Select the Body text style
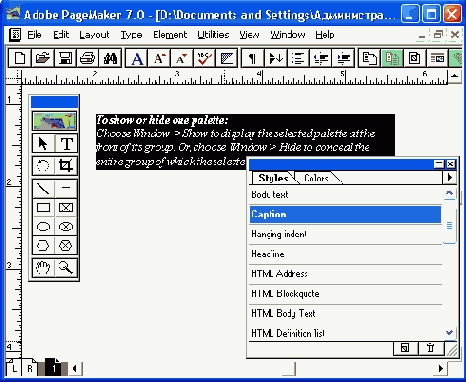 click(x=345, y=195)
